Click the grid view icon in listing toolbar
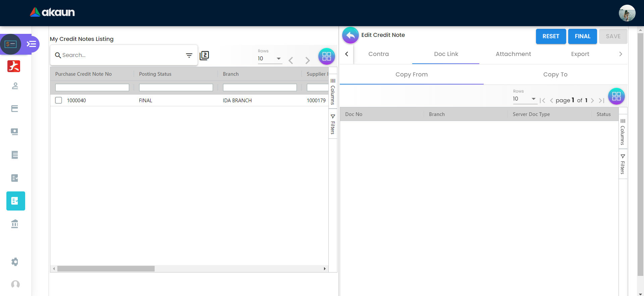This screenshot has width=644, height=296. [326, 56]
